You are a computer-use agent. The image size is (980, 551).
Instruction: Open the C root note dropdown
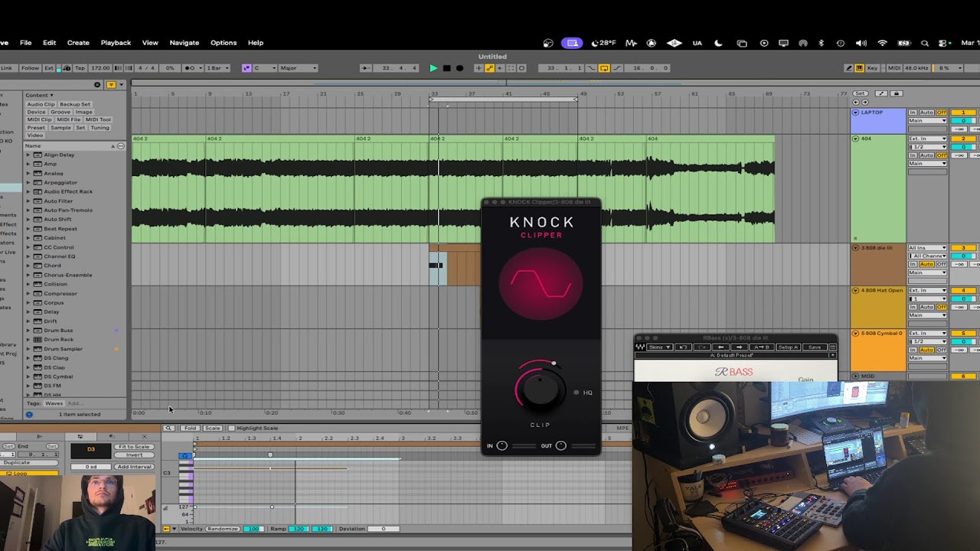coord(265,68)
